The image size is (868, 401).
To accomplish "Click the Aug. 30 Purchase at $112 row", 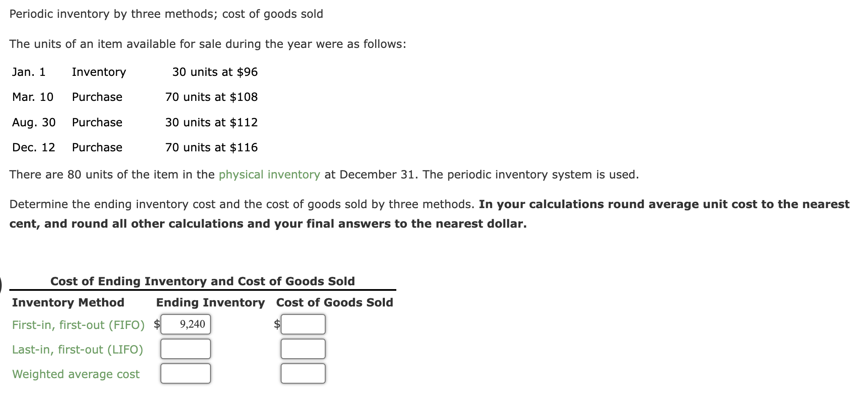I will [x=135, y=123].
